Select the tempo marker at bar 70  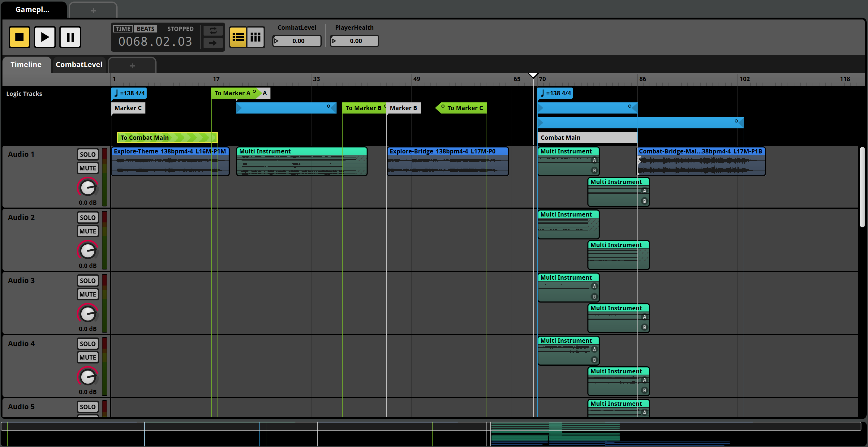tap(555, 93)
